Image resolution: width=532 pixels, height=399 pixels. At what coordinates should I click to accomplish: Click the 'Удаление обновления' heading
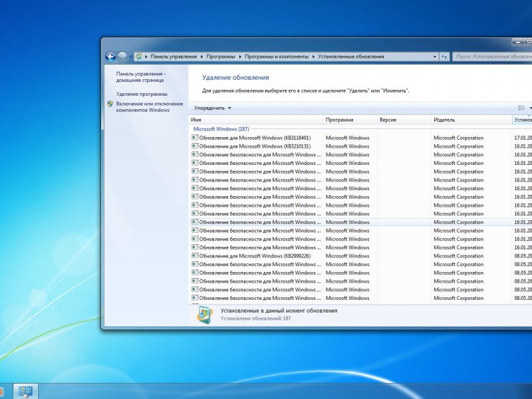tap(235, 77)
